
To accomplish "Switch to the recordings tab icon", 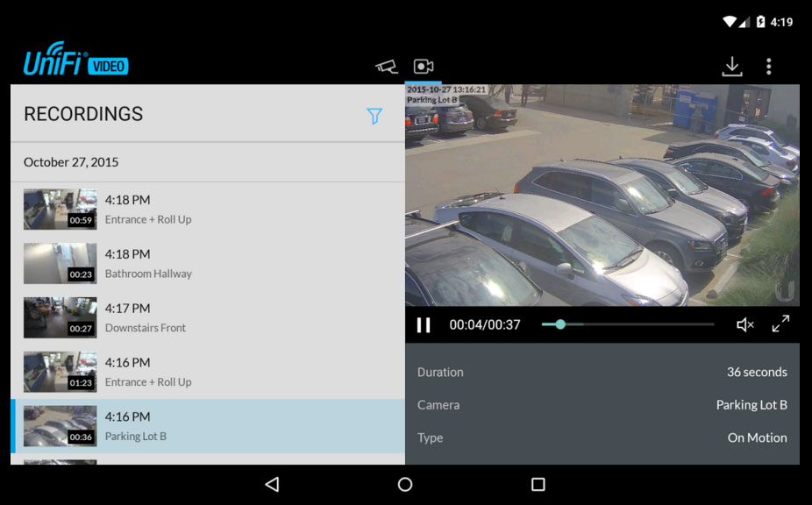I will pyautogui.click(x=423, y=67).
